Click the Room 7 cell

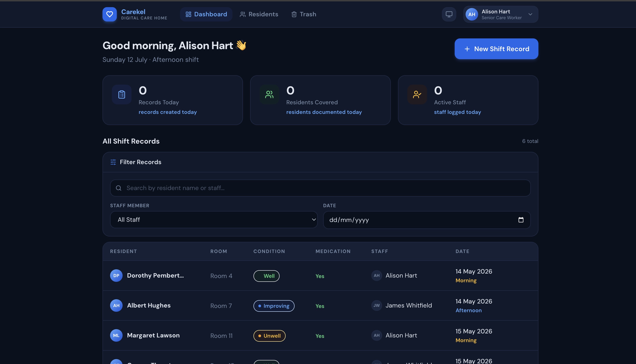pyautogui.click(x=221, y=306)
